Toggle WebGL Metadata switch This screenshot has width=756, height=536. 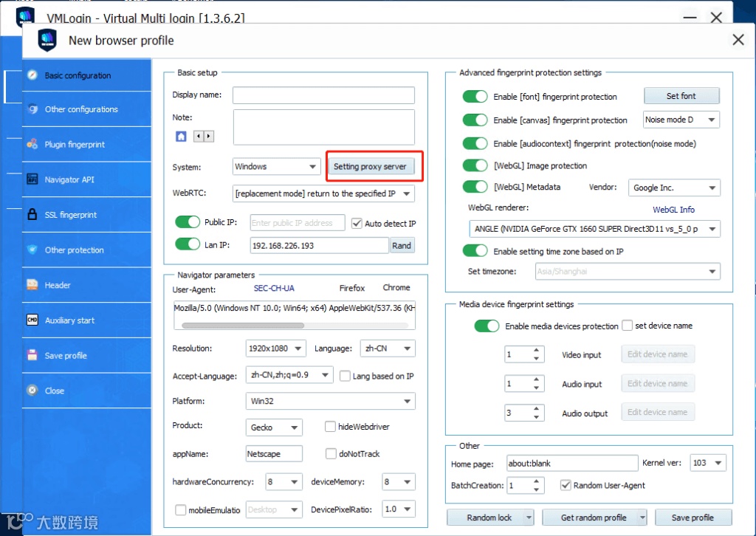coord(475,187)
